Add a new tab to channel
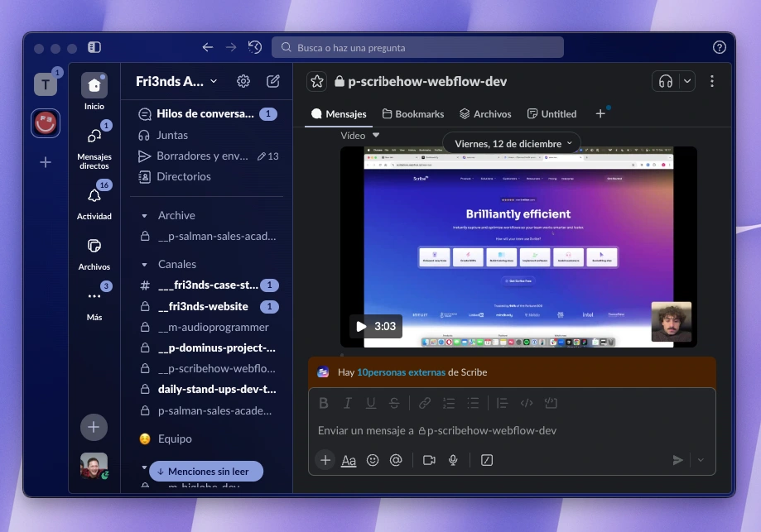761x532 pixels. pos(600,114)
